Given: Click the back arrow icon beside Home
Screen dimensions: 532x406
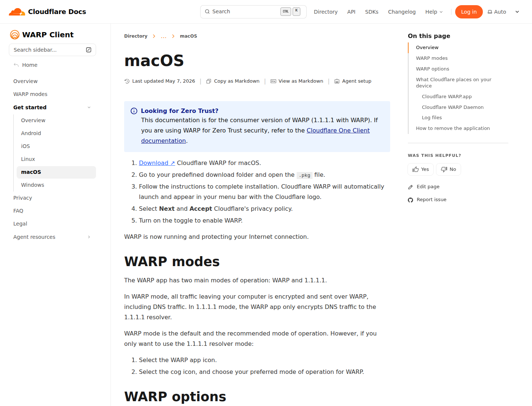Looking at the screenshot, I should click(x=16, y=65).
